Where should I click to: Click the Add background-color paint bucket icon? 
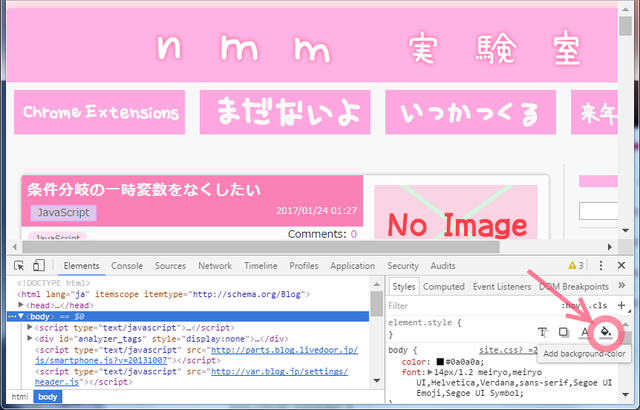pyautogui.click(x=606, y=332)
